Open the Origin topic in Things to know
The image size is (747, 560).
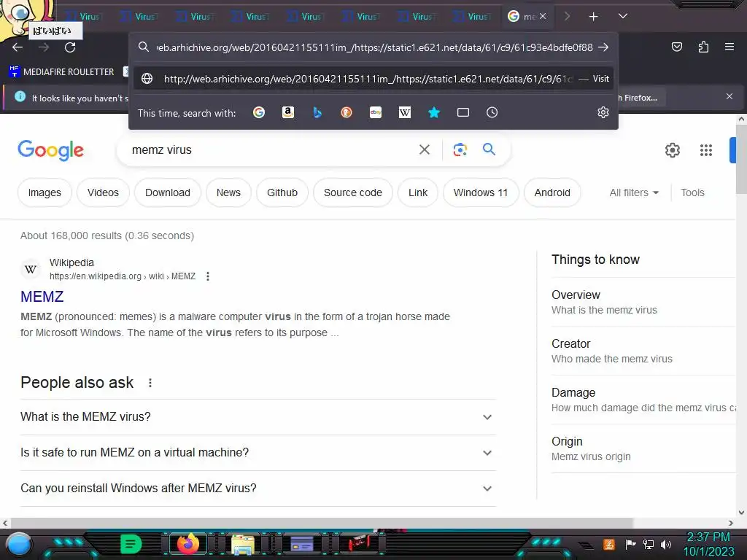(643, 448)
